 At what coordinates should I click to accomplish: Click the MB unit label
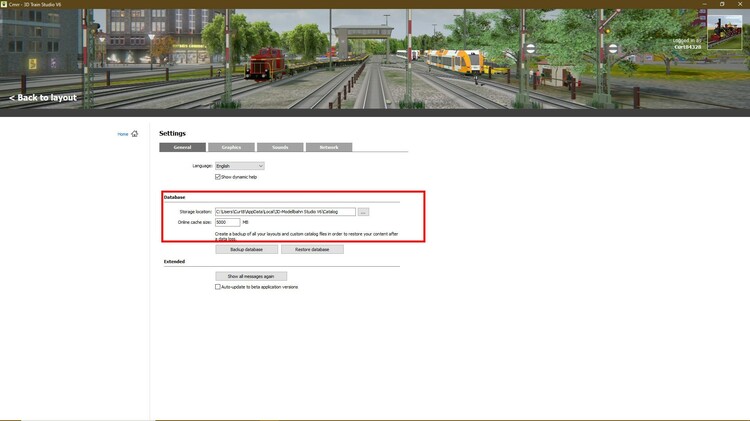tap(245, 222)
